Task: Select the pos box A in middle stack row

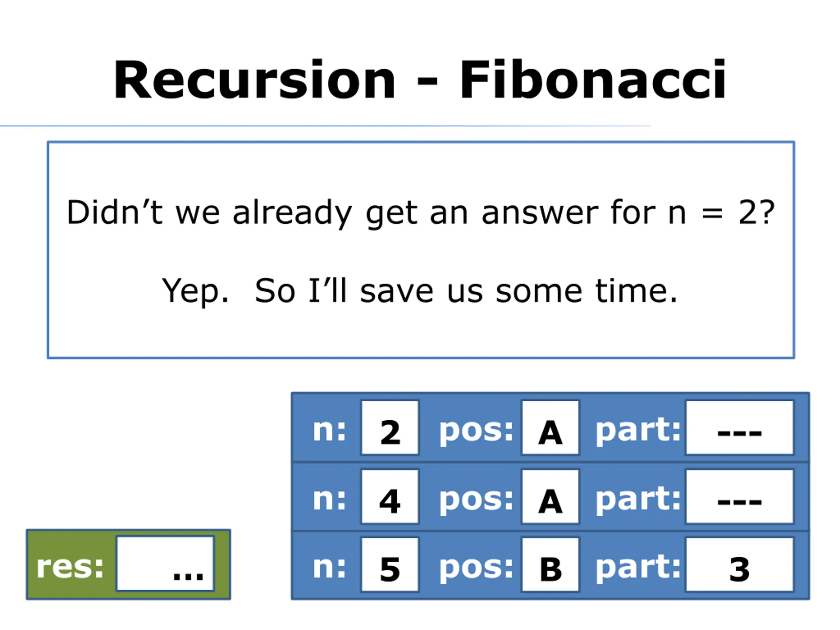Action: point(551,497)
